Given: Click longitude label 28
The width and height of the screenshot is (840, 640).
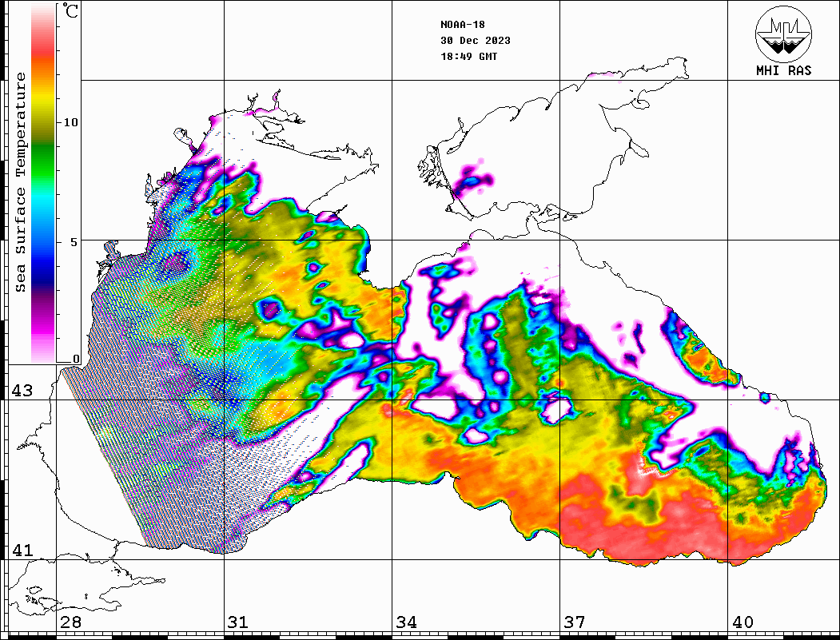Looking at the screenshot, I should [x=70, y=622].
